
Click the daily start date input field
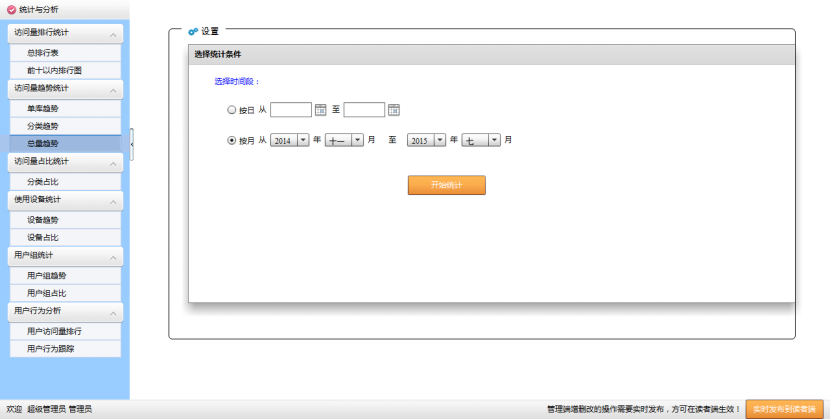click(290, 110)
